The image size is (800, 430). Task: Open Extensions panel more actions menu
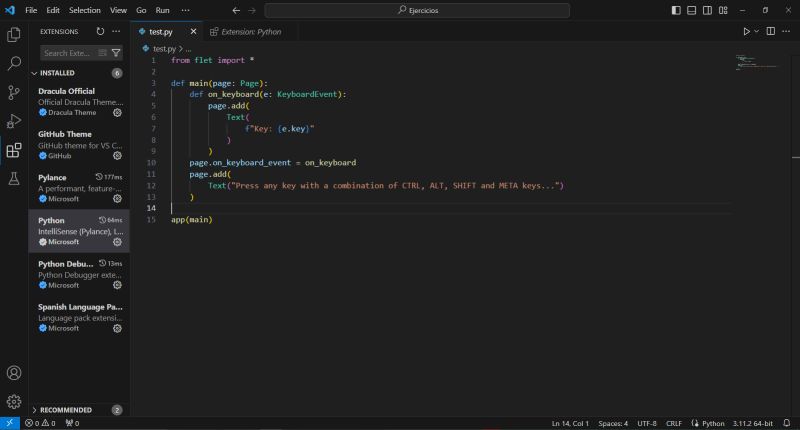[116, 32]
